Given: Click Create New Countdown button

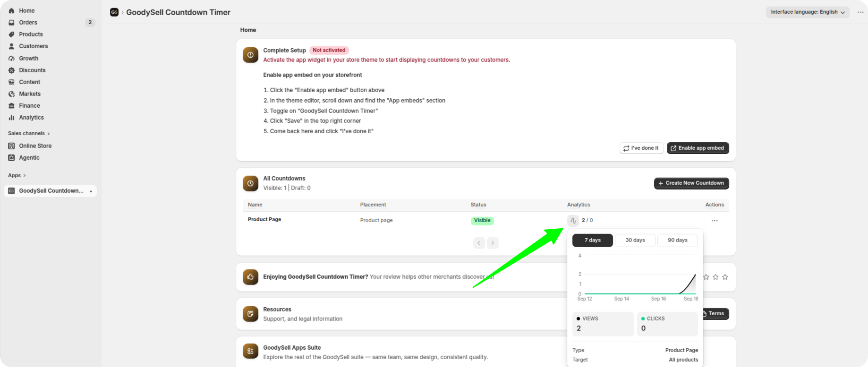Looking at the screenshot, I should pos(691,183).
